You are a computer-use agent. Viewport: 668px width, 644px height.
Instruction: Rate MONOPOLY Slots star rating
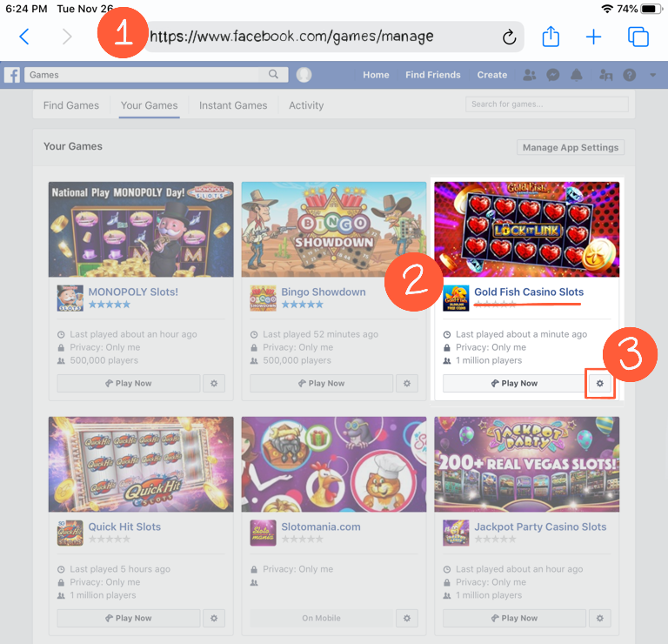pos(109,305)
